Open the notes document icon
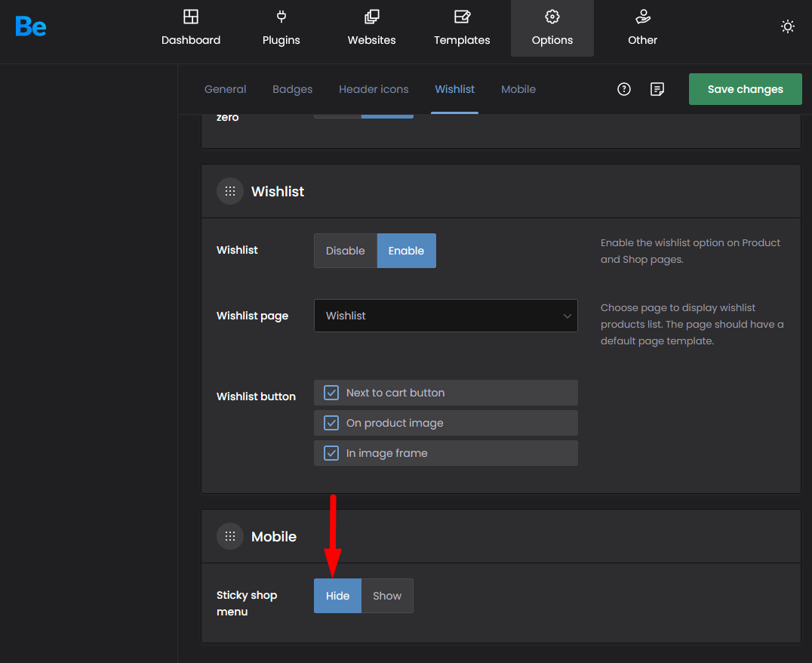Screen dimensions: 812x663 657,89
